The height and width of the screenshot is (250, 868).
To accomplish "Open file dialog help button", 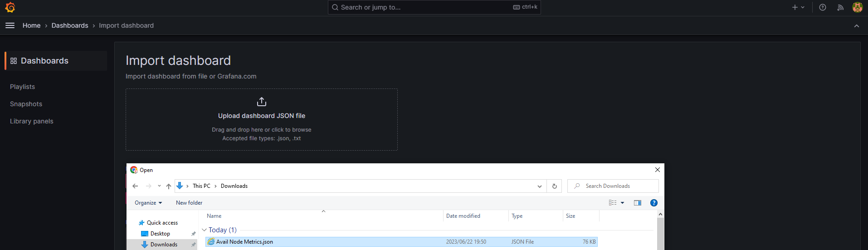I will click(653, 203).
